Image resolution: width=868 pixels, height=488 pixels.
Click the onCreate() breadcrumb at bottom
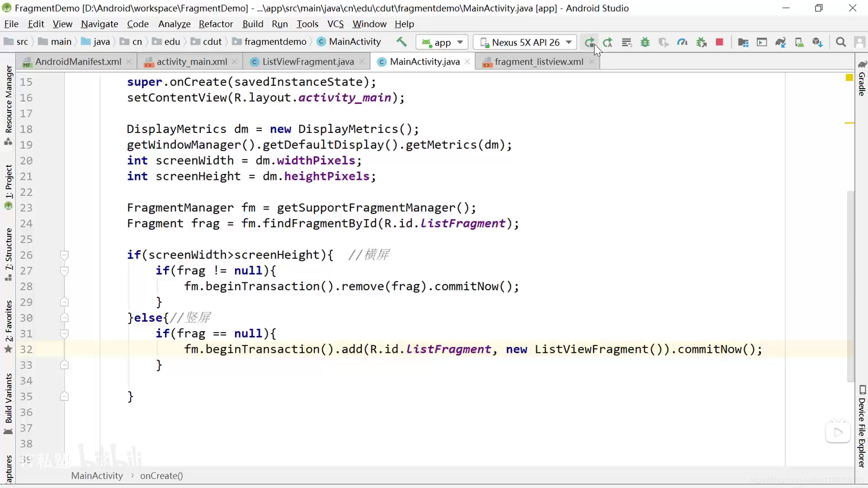(x=161, y=476)
